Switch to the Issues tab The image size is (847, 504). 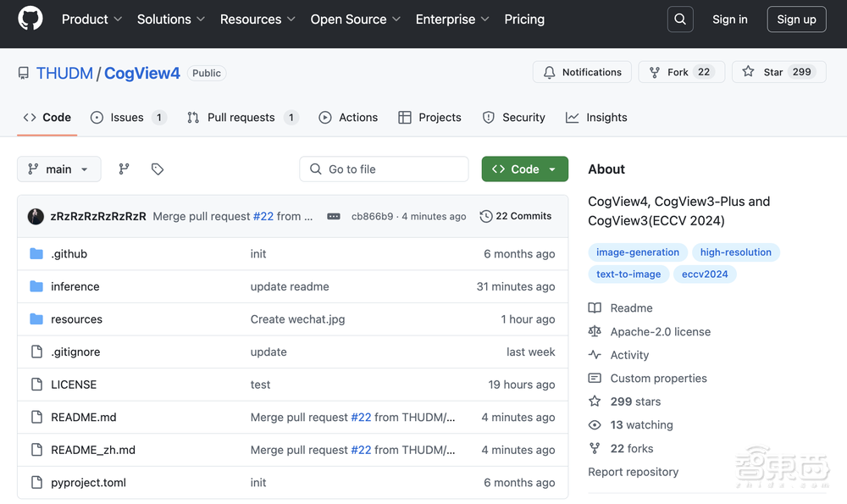click(x=127, y=118)
